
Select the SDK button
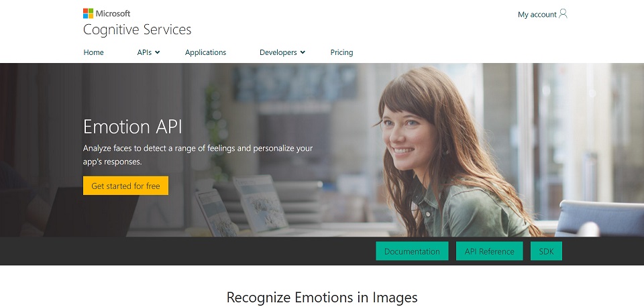pyautogui.click(x=546, y=251)
